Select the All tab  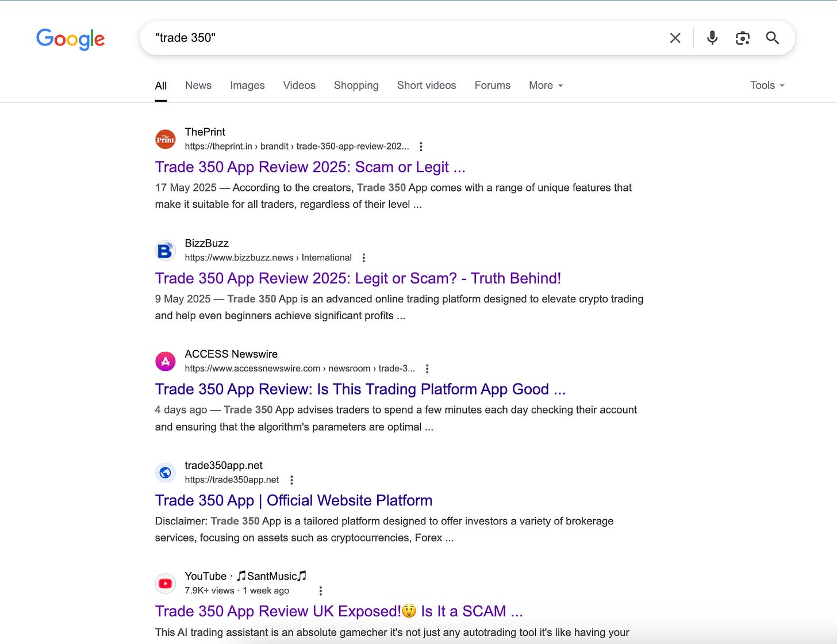[x=161, y=86]
